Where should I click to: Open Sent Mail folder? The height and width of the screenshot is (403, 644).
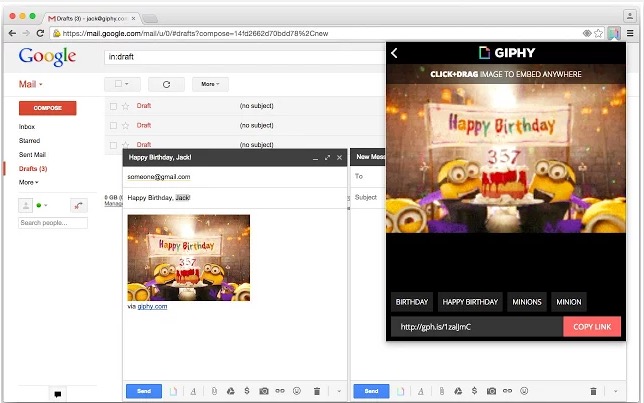click(32, 154)
